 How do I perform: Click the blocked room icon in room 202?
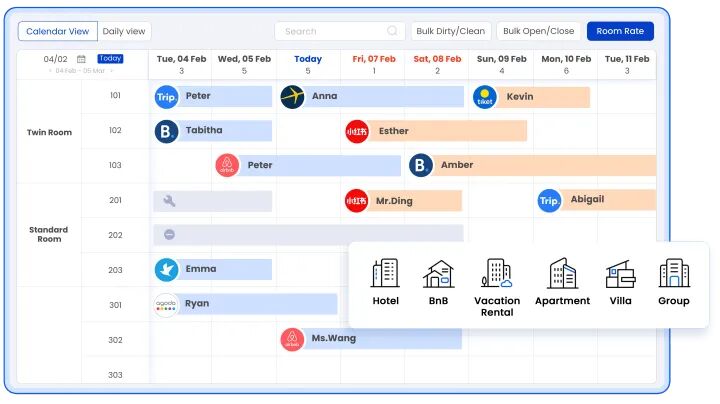tap(169, 235)
